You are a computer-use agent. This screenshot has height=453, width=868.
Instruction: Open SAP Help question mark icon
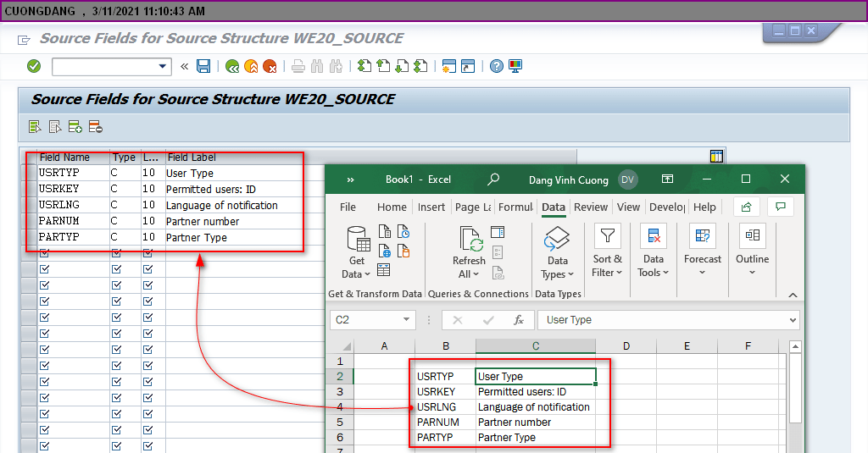click(x=497, y=66)
